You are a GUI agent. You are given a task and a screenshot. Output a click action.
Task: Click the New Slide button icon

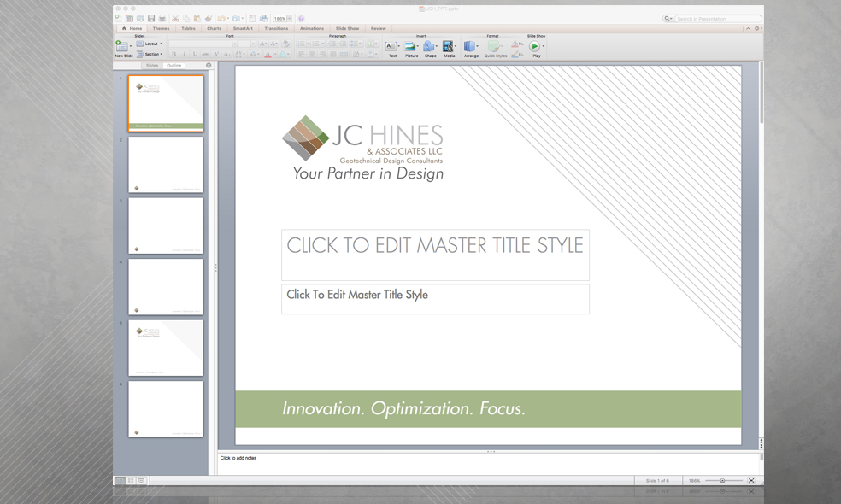coord(121,46)
